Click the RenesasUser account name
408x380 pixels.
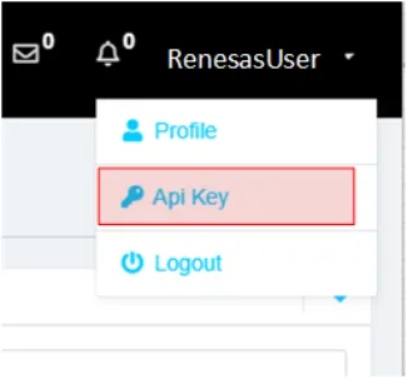(x=244, y=59)
